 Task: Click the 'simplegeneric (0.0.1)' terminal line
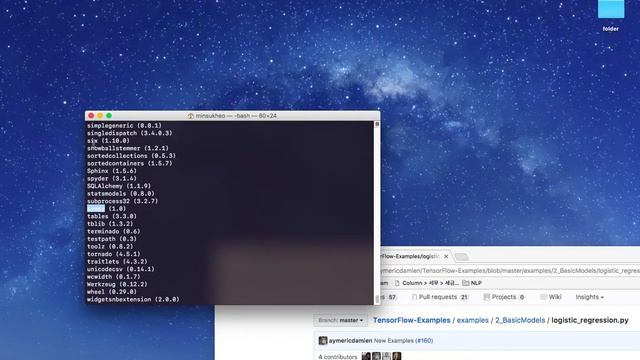(124, 126)
